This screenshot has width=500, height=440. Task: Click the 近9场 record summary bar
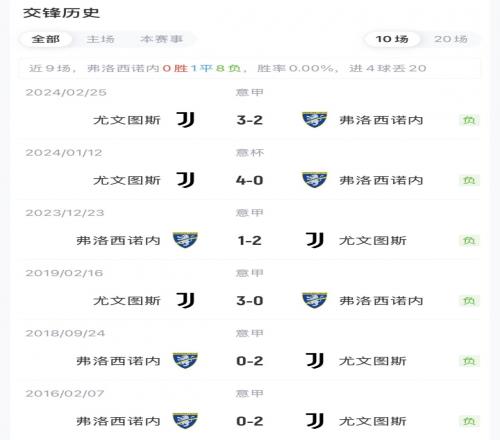250,68
